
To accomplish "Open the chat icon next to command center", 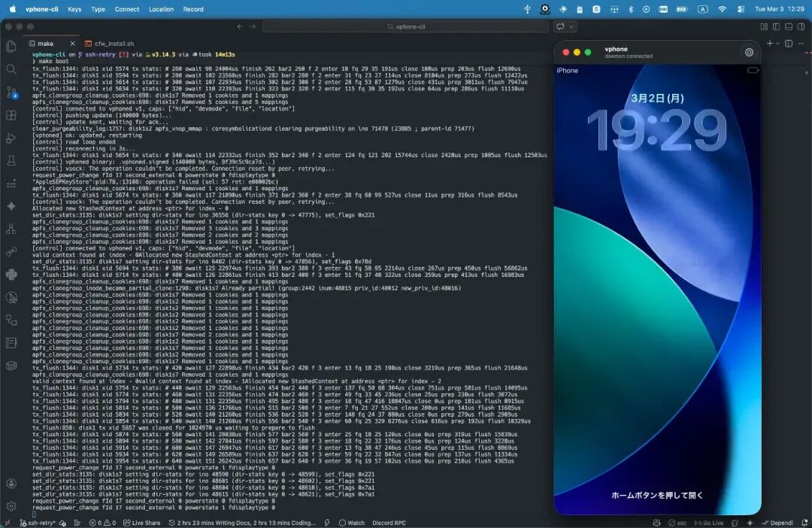I will 560,26.
